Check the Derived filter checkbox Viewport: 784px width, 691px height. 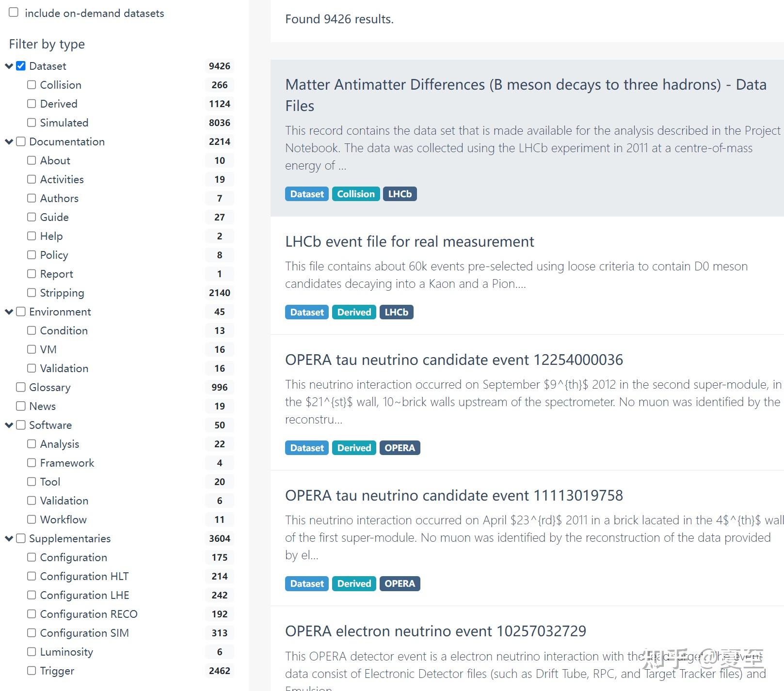[32, 104]
